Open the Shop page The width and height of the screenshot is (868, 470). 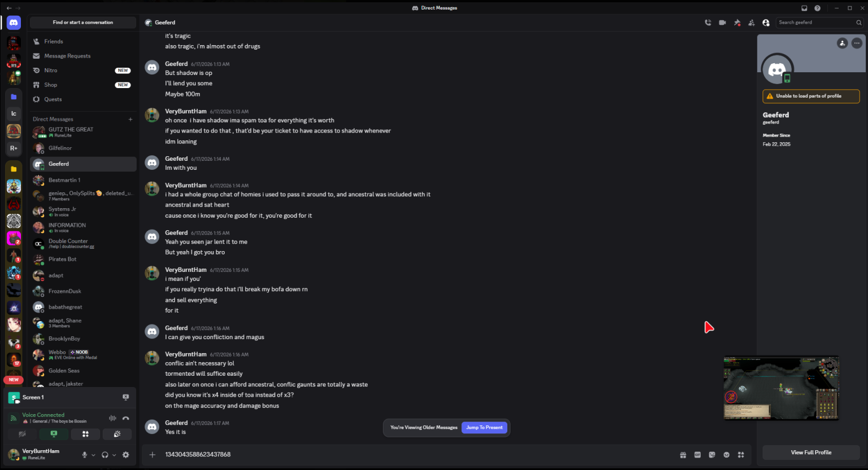pyautogui.click(x=83, y=85)
